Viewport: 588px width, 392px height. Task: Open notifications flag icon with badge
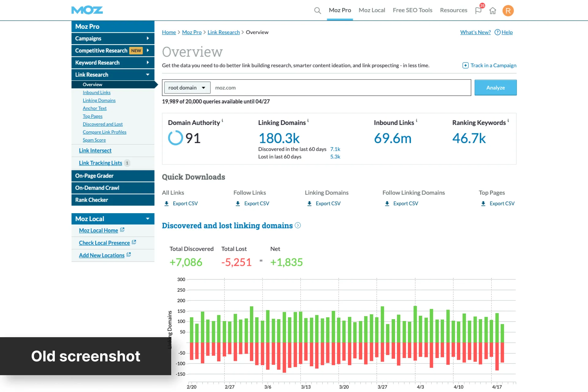[x=478, y=10]
